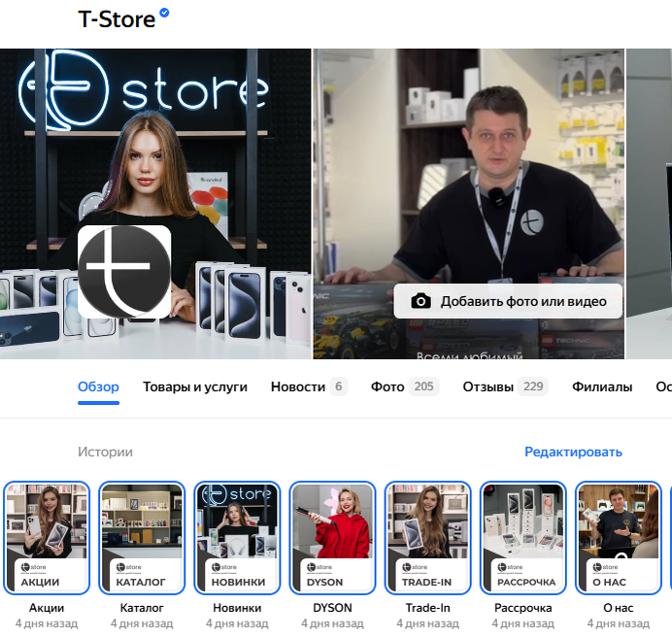This screenshot has width=672, height=638.
Task: Click the 'Trade-In' caption below the story
Action: (427, 608)
